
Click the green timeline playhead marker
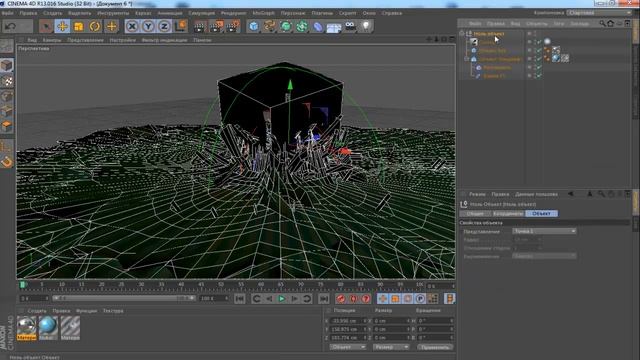point(23,284)
